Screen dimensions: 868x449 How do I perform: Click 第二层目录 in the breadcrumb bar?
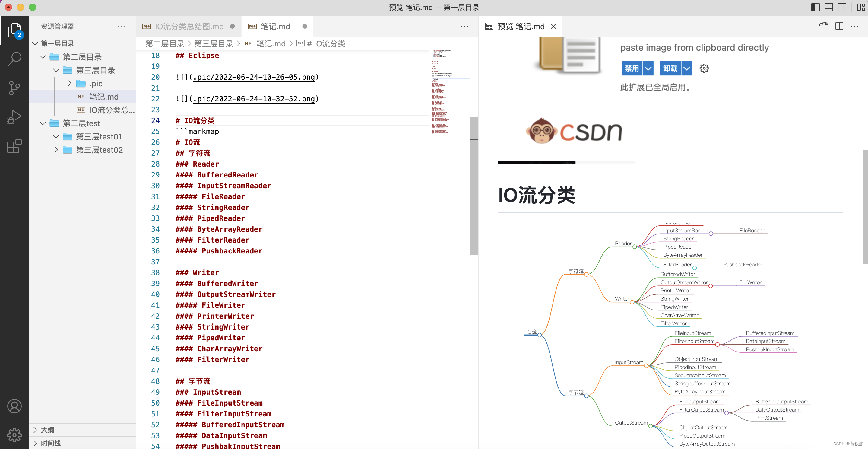(165, 43)
